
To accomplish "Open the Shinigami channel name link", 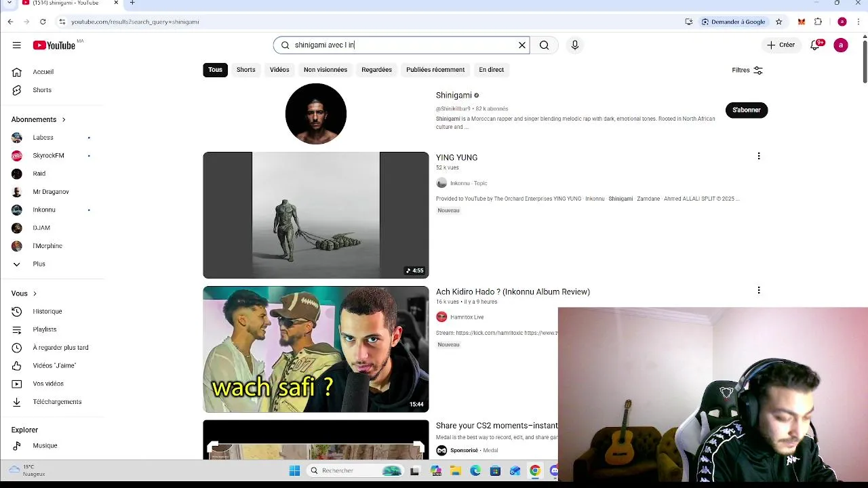I will 454,96.
